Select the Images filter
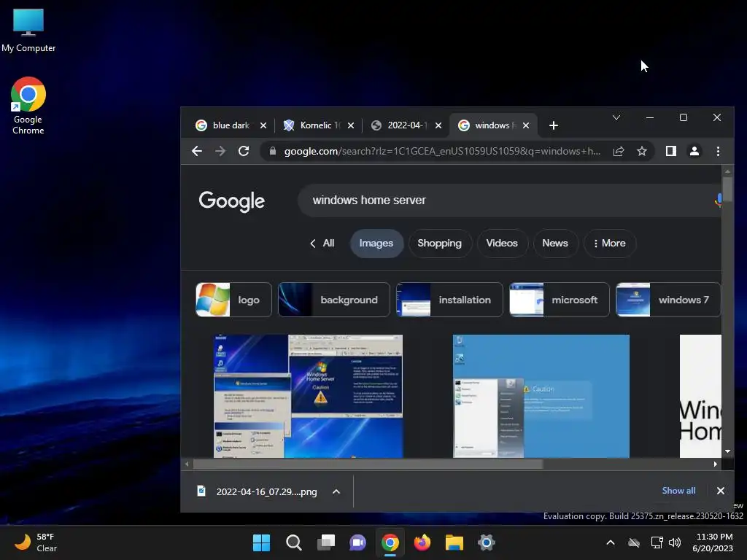The width and height of the screenshot is (747, 560). [x=376, y=244]
